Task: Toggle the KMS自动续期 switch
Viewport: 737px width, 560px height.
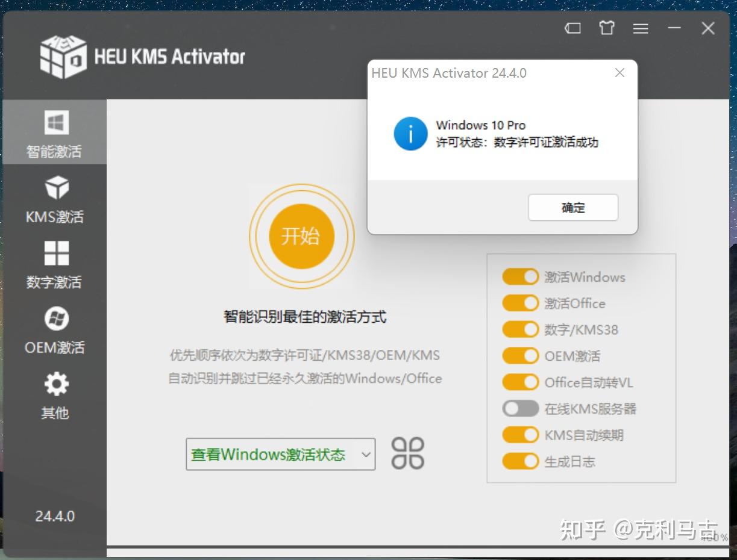Action: [520, 435]
